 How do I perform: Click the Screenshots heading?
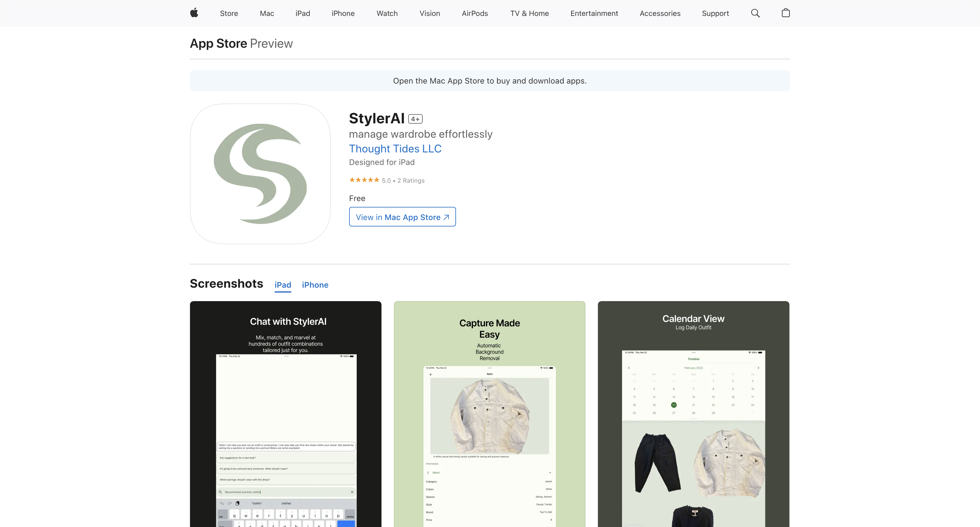226,283
